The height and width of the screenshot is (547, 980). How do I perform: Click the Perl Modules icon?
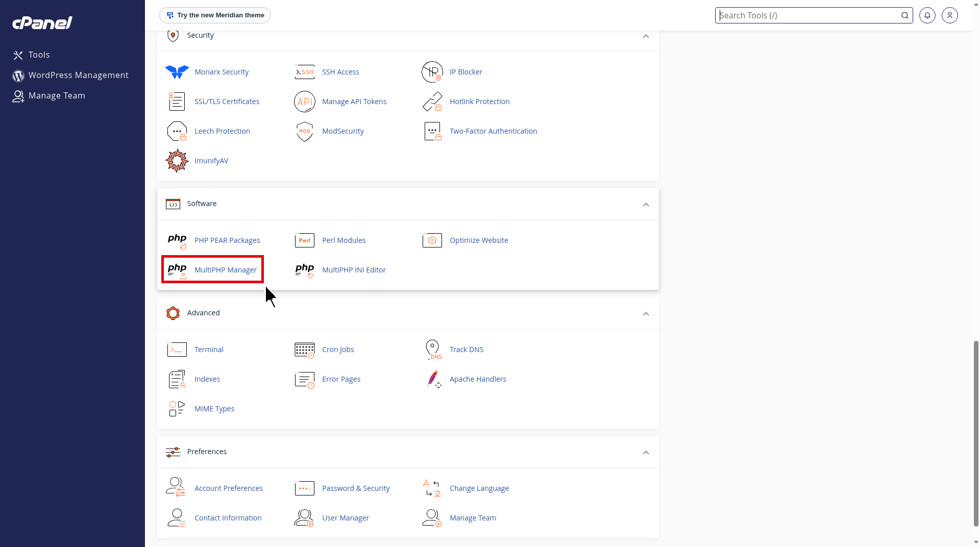[x=305, y=240]
